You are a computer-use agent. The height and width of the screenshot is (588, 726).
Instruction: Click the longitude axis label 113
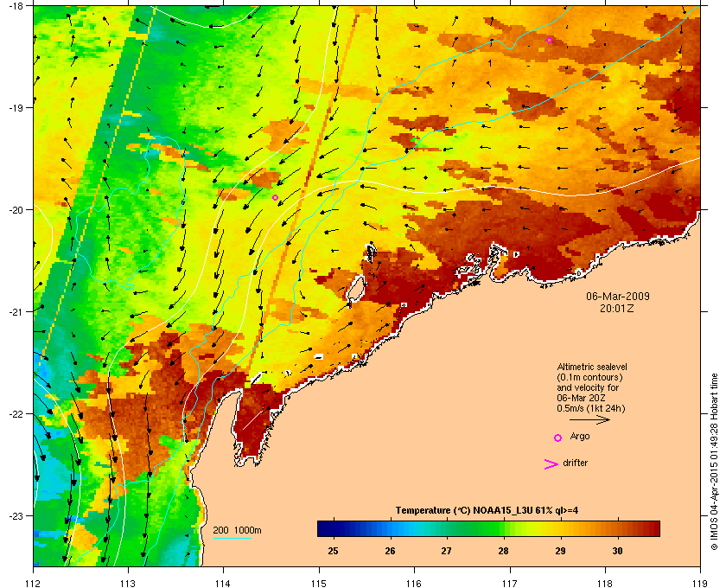click(x=128, y=583)
